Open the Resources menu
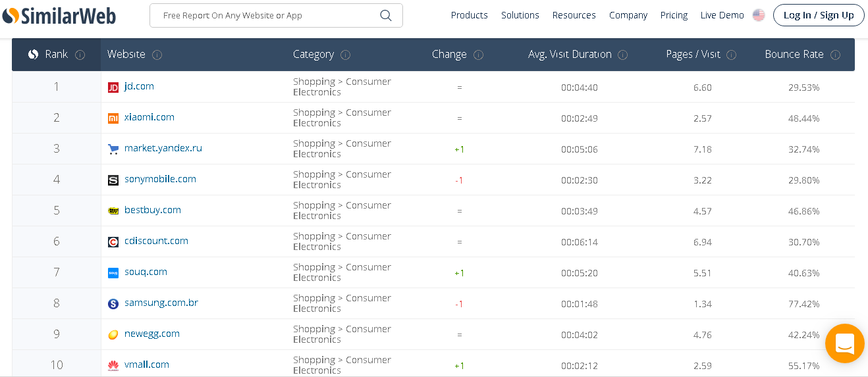 pos(574,15)
